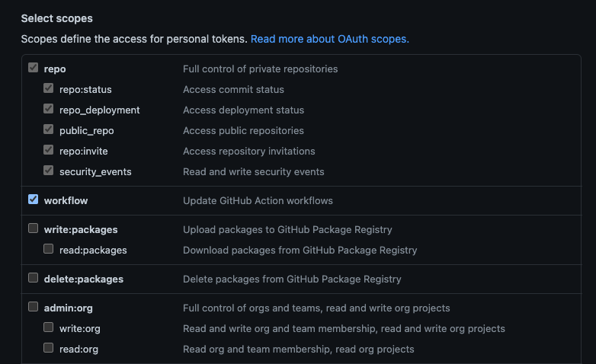Click the delete:packages label text
This screenshot has width=596, height=364.
pyautogui.click(x=84, y=279)
